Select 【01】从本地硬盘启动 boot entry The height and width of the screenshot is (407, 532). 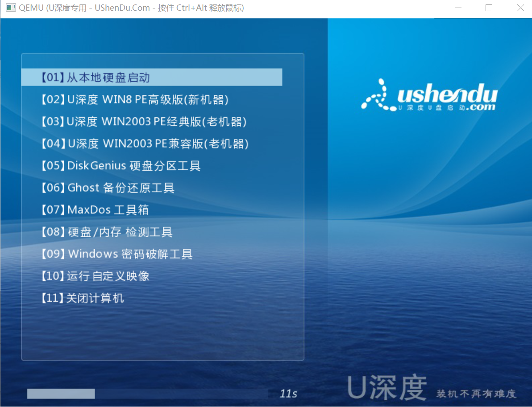point(152,77)
